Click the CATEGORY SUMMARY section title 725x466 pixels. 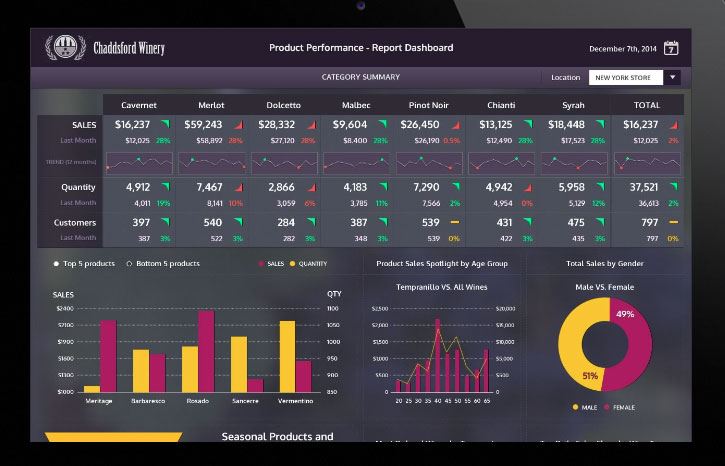361,77
